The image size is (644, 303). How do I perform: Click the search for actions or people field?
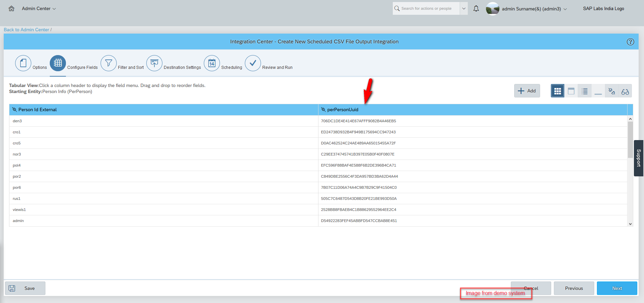pos(426,8)
